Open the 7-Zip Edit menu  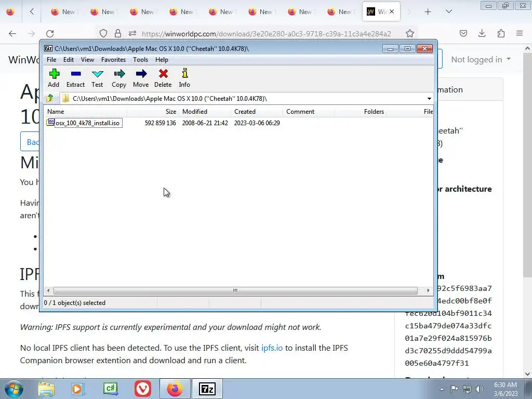69,60
